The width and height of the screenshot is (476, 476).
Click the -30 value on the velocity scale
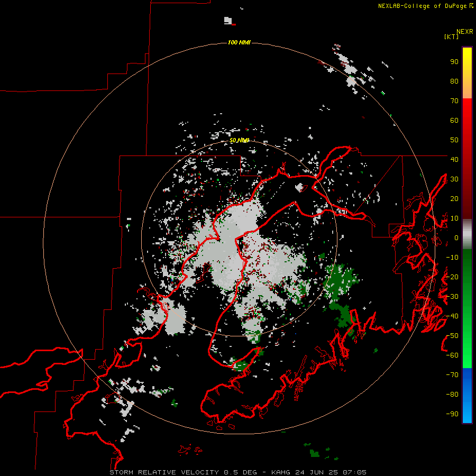(x=452, y=297)
